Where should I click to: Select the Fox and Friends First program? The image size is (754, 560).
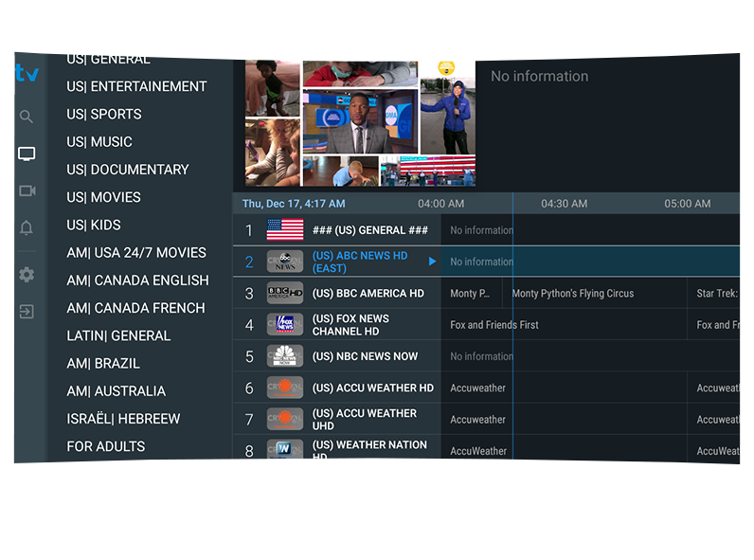[x=494, y=325]
